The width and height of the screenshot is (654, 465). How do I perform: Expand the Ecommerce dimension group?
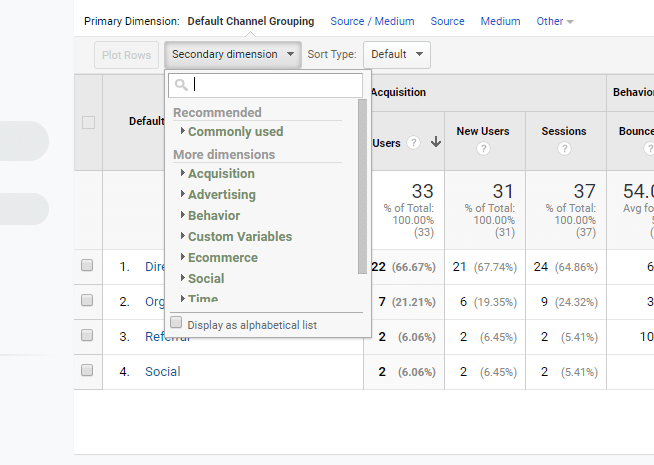pyautogui.click(x=222, y=257)
